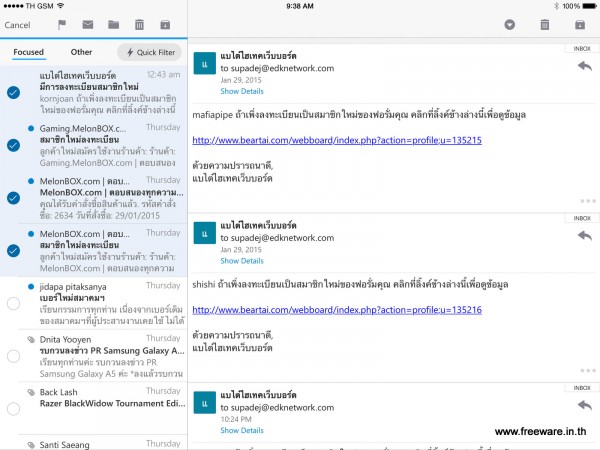Expand Show Details on second message
The image size is (600, 450).
242,260
